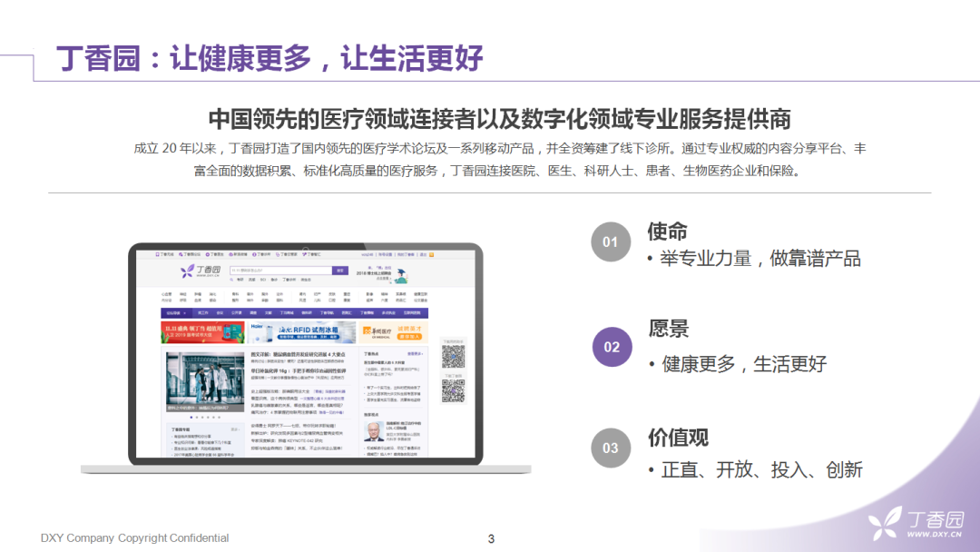This screenshot has width=980, height=552.
Task: Select the bullet 健康更多，生活更好
Action: click(738, 364)
